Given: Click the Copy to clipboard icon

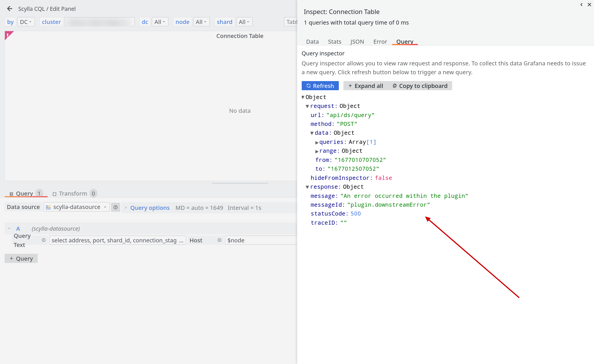Looking at the screenshot, I should tap(395, 86).
